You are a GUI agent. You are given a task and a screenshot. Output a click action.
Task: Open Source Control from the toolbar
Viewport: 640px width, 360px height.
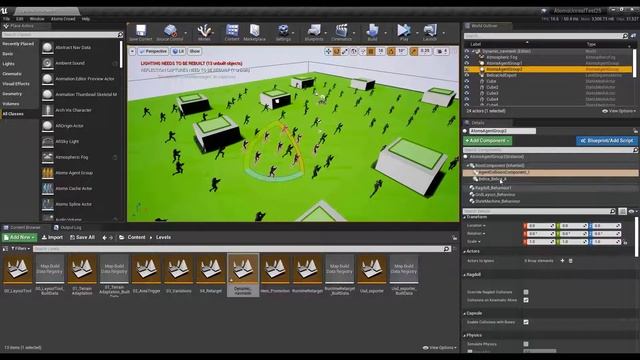(170, 33)
